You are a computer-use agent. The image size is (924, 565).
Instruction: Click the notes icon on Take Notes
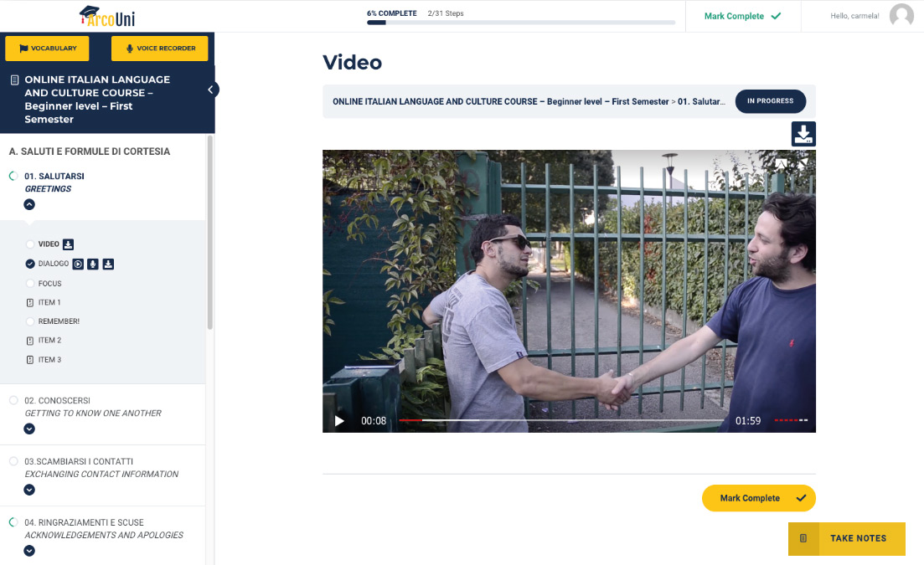pyautogui.click(x=803, y=538)
